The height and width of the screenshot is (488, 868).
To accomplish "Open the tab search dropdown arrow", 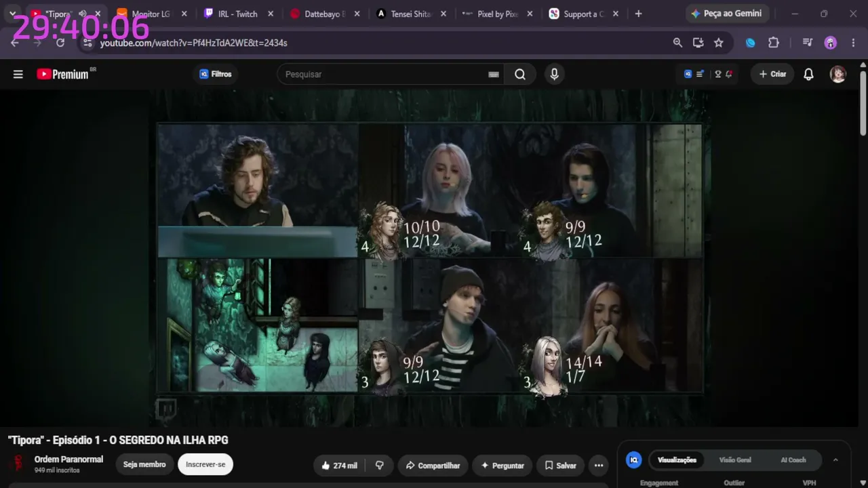I will tap(12, 14).
